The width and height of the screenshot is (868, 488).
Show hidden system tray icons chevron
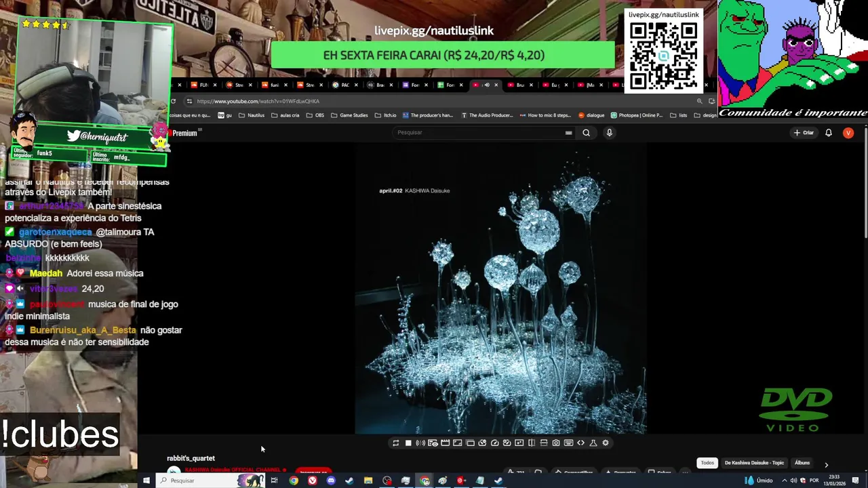pos(785,481)
